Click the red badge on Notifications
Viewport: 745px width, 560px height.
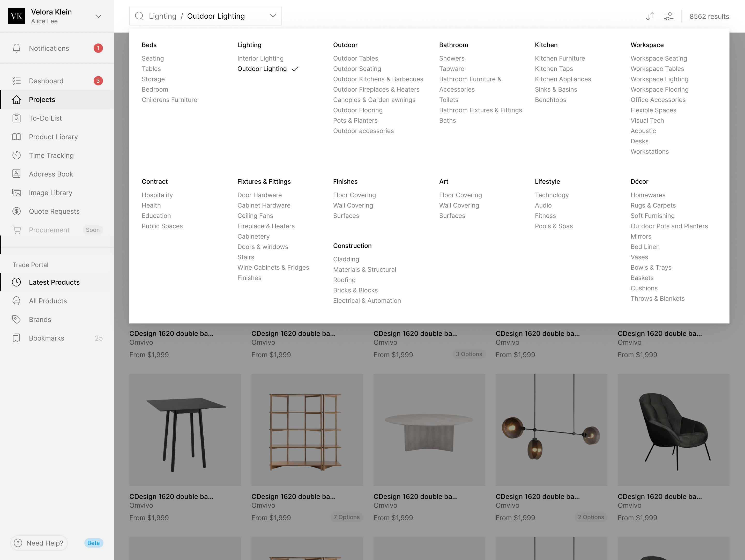click(98, 48)
